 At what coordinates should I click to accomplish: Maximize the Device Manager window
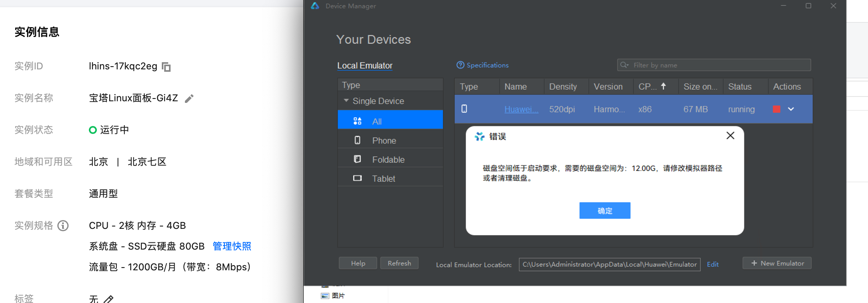pos(808,6)
